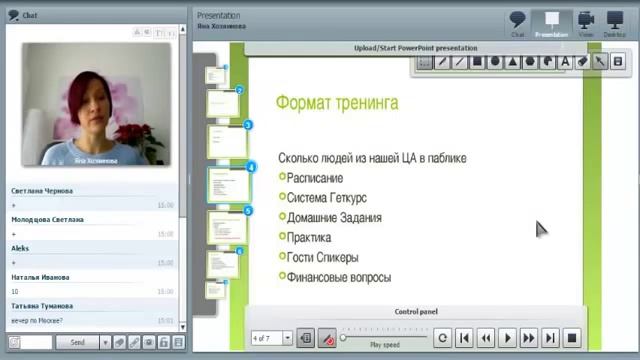Select the text annotation tool A
This screenshot has width=640, height=360.
pos(565,62)
